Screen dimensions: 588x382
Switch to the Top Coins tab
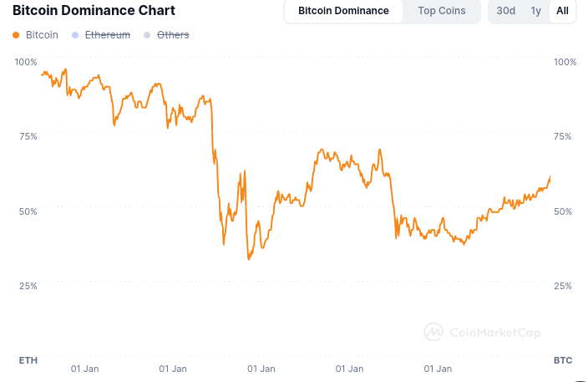coord(442,11)
